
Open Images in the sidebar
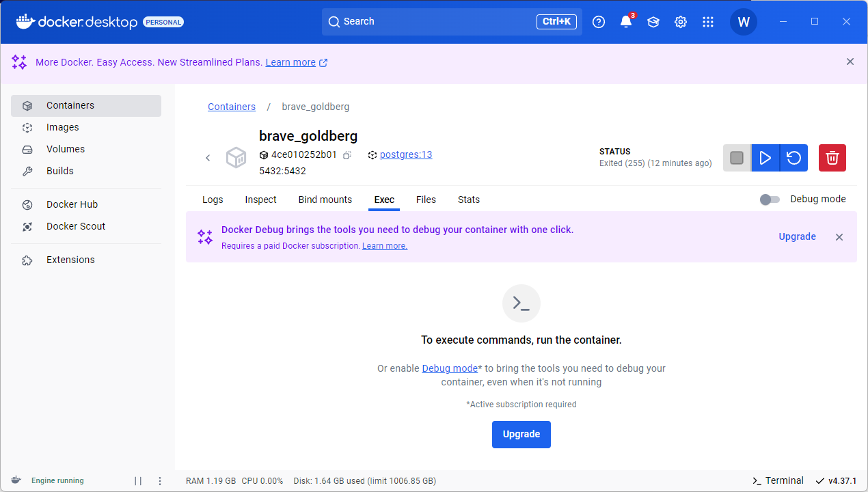pyautogui.click(x=86, y=128)
